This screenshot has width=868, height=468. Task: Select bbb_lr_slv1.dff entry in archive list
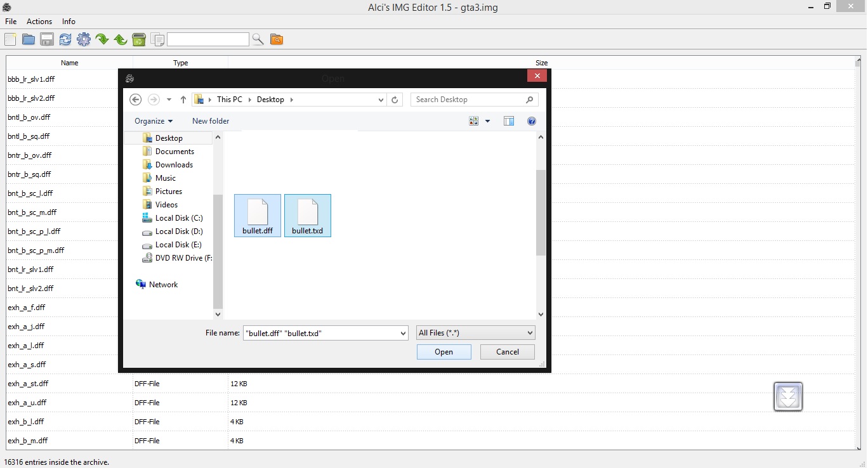(31, 79)
